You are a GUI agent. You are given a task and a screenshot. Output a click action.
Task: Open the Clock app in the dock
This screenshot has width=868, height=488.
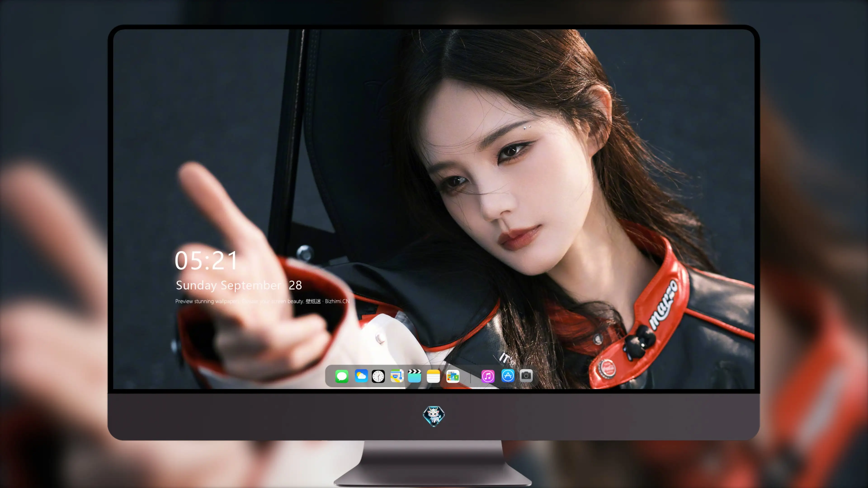tap(378, 376)
